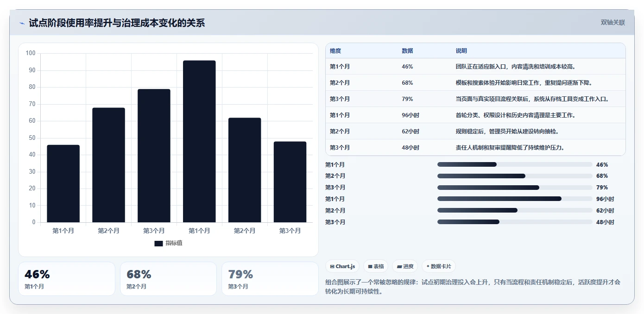Click the y-axis label 100
644x314 pixels.
[x=31, y=53]
